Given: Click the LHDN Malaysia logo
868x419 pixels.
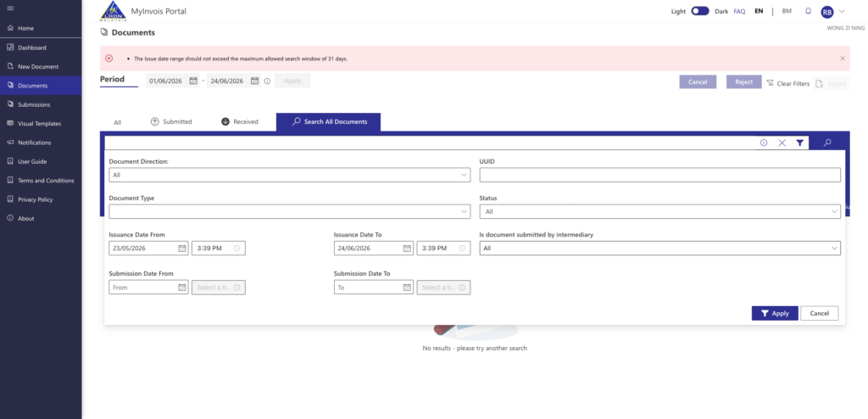Looking at the screenshot, I should 114,11.
